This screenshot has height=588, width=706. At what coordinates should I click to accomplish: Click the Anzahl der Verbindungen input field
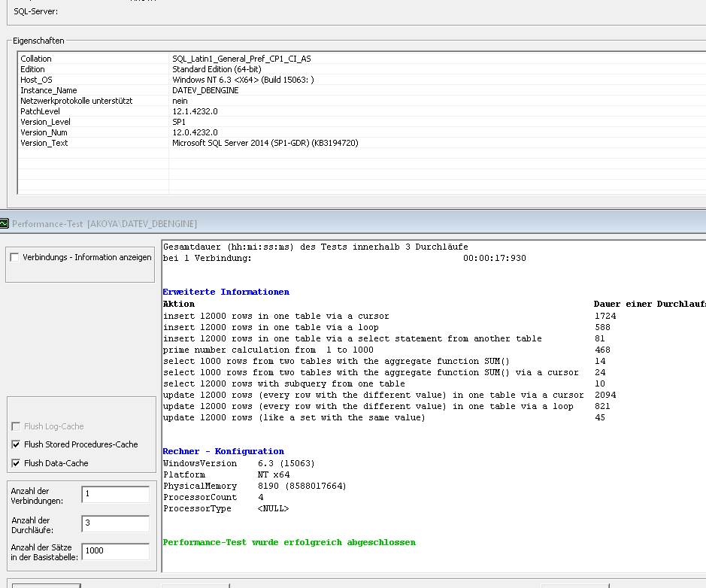(115, 494)
